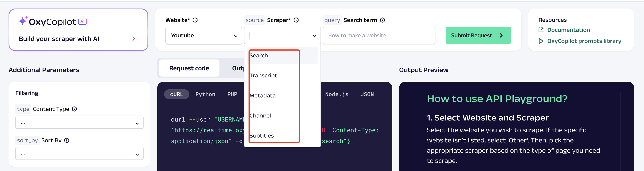Click the info icon beside Website label

point(195,20)
